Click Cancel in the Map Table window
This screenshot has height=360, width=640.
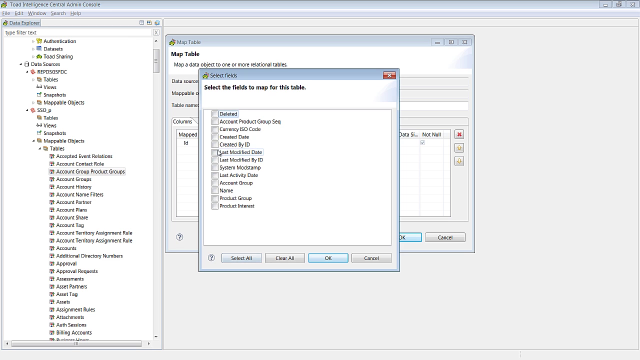[445, 237]
